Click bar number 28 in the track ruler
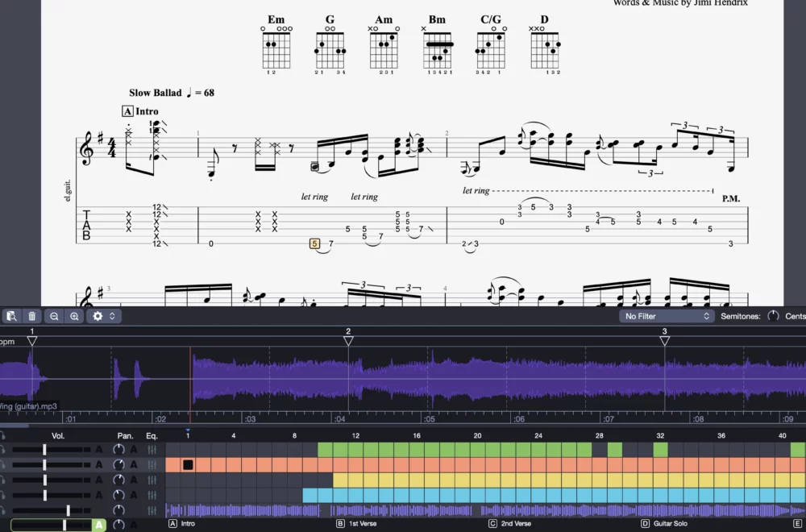The image size is (806, 532). click(x=600, y=436)
